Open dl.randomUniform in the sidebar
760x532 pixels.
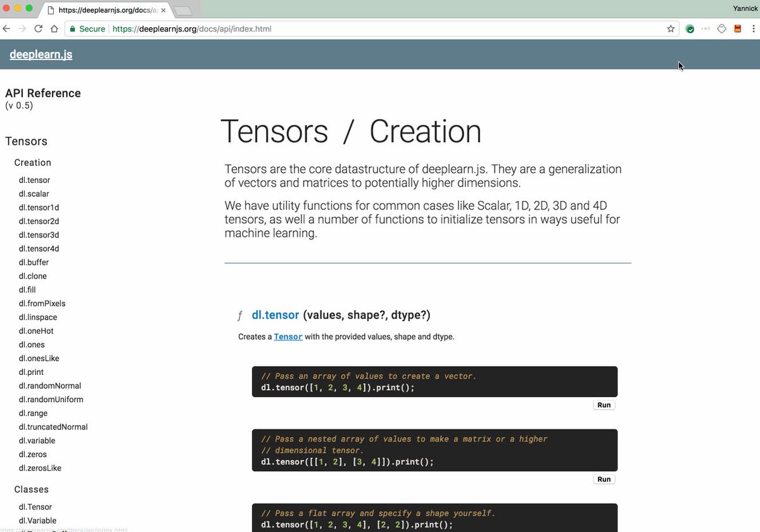pyautogui.click(x=51, y=400)
